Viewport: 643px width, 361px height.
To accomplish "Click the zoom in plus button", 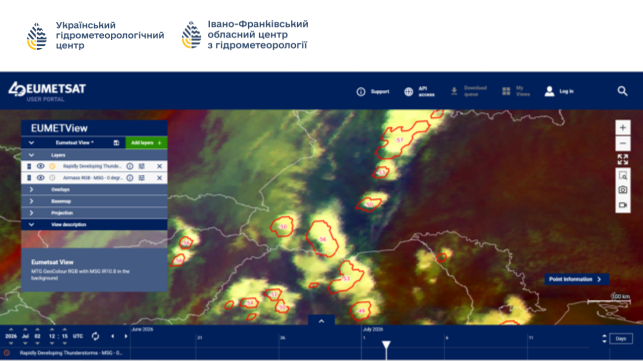I will pos(622,127).
